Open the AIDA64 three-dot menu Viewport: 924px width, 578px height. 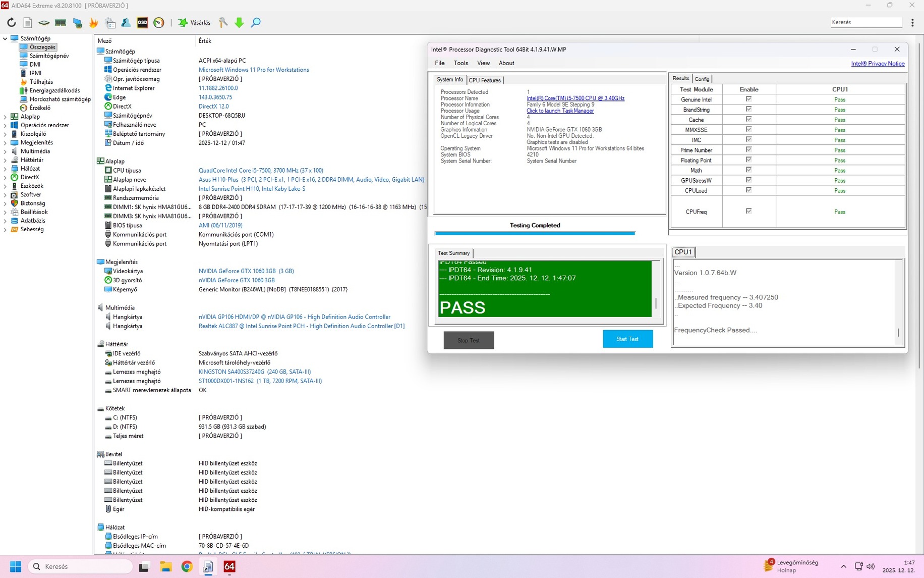tap(912, 23)
